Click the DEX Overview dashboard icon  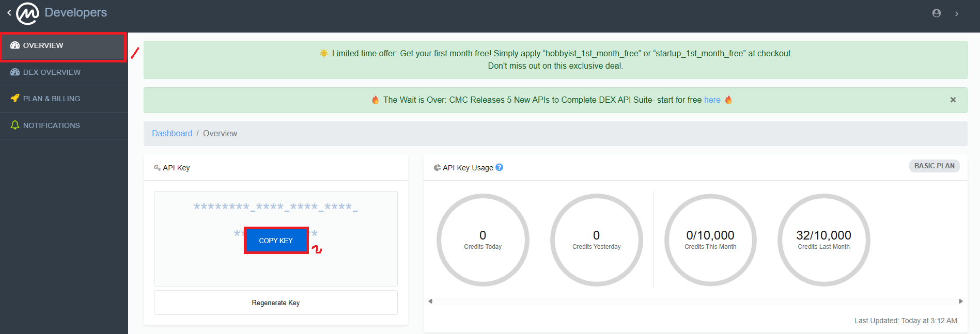coord(15,72)
